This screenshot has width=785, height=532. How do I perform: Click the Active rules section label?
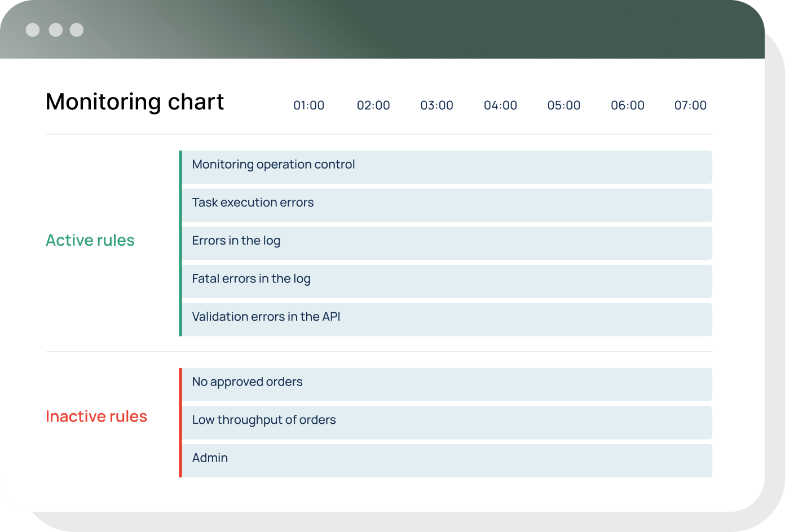point(90,241)
